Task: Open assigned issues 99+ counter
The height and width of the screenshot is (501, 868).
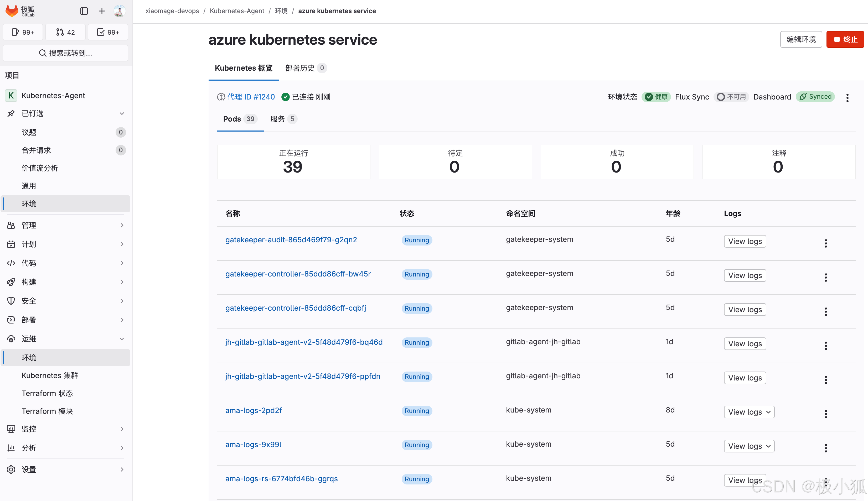Action: pyautogui.click(x=23, y=32)
